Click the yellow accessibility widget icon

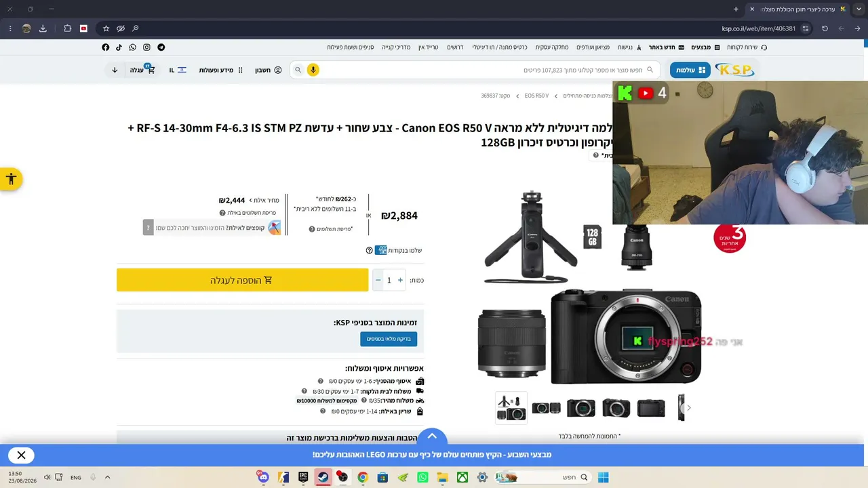11,179
